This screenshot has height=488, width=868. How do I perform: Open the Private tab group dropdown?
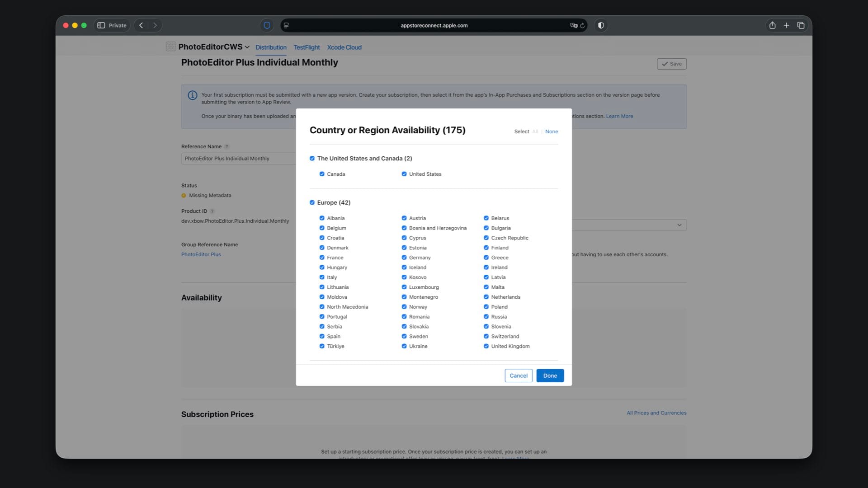(x=117, y=25)
